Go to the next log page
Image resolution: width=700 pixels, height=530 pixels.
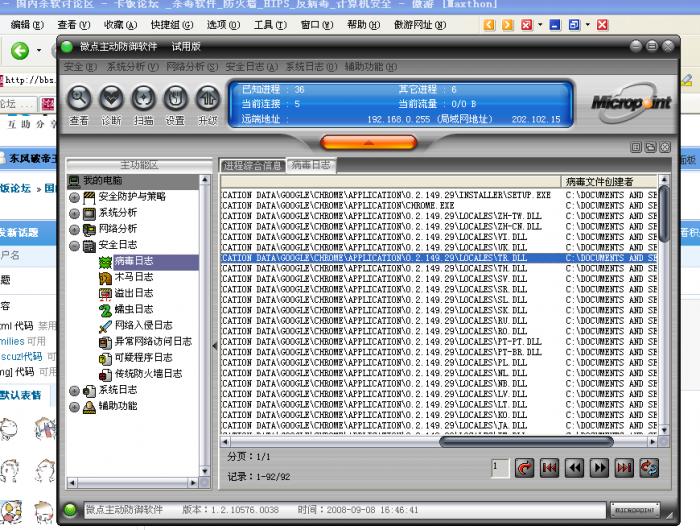(x=600, y=468)
